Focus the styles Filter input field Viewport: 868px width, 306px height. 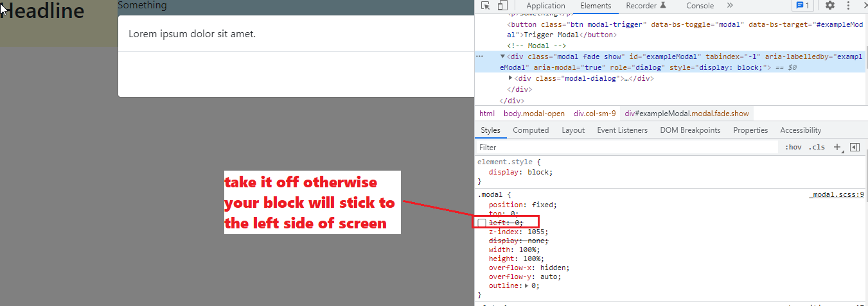[x=626, y=148]
